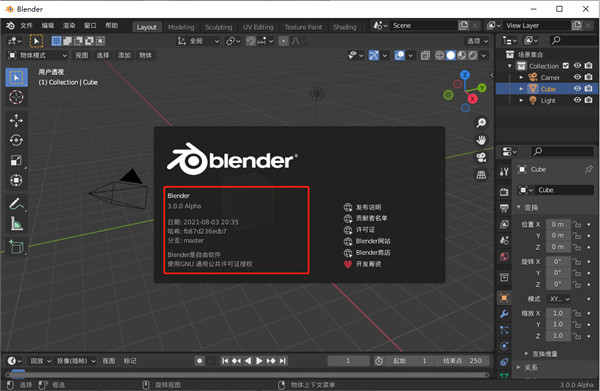Click the End frame 250 field
The height and width of the screenshot is (391, 600).
(463, 361)
